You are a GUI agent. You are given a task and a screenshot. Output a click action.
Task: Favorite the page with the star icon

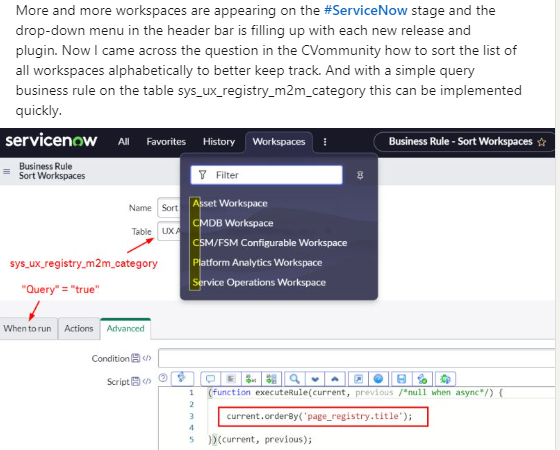click(x=541, y=142)
